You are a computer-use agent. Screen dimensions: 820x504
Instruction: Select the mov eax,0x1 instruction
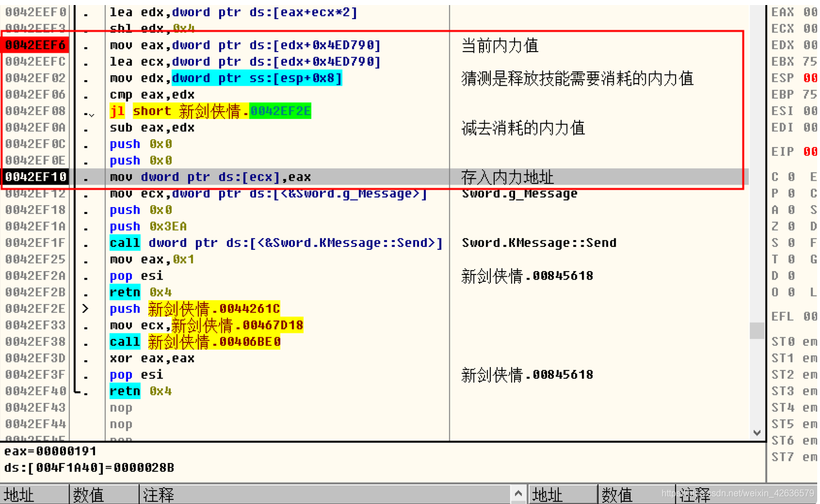click(152, 259)
